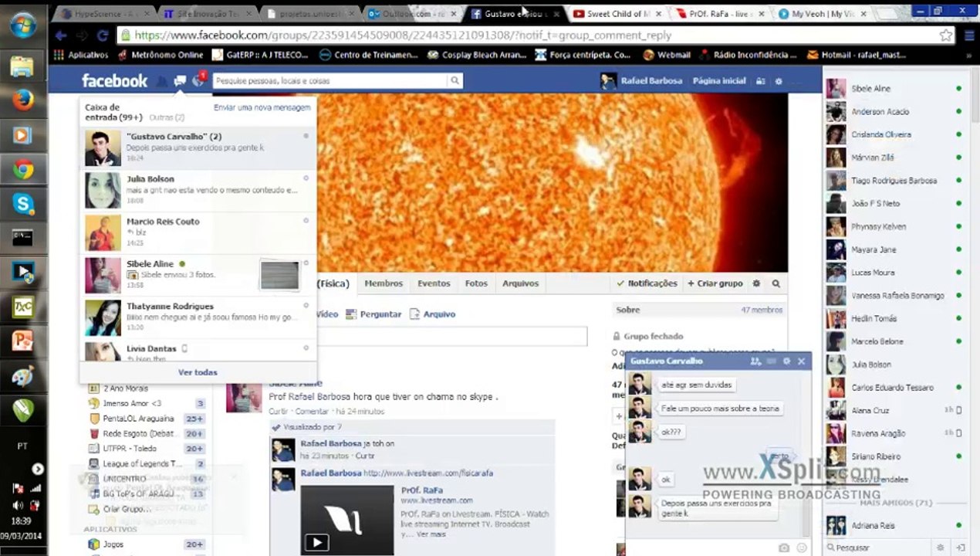Open the Facebook friend requests icon
980x556 pixels.
point(162,81)
